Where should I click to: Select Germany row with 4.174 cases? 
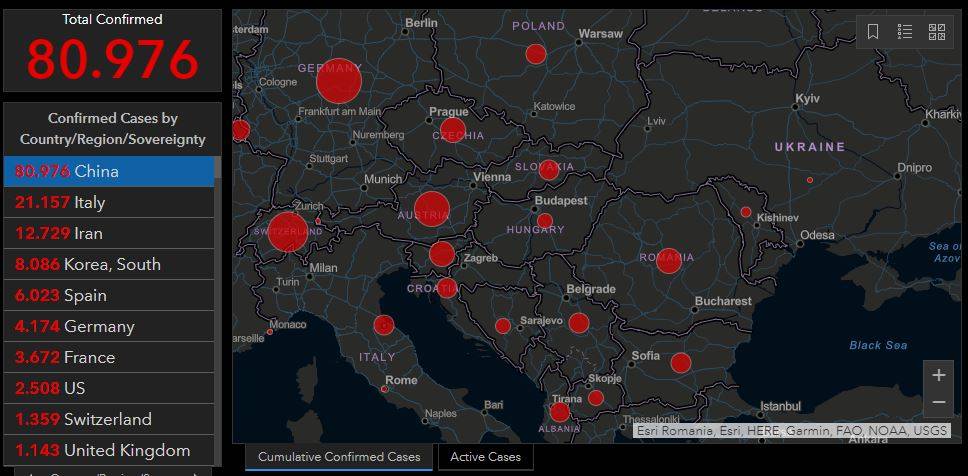(109, 326)
